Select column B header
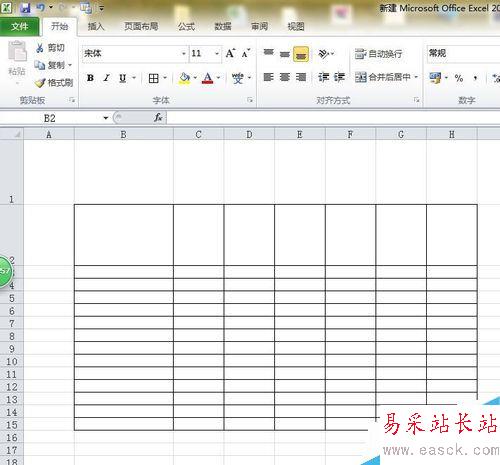Screen dimensions: 500x465 coord(124,134)
